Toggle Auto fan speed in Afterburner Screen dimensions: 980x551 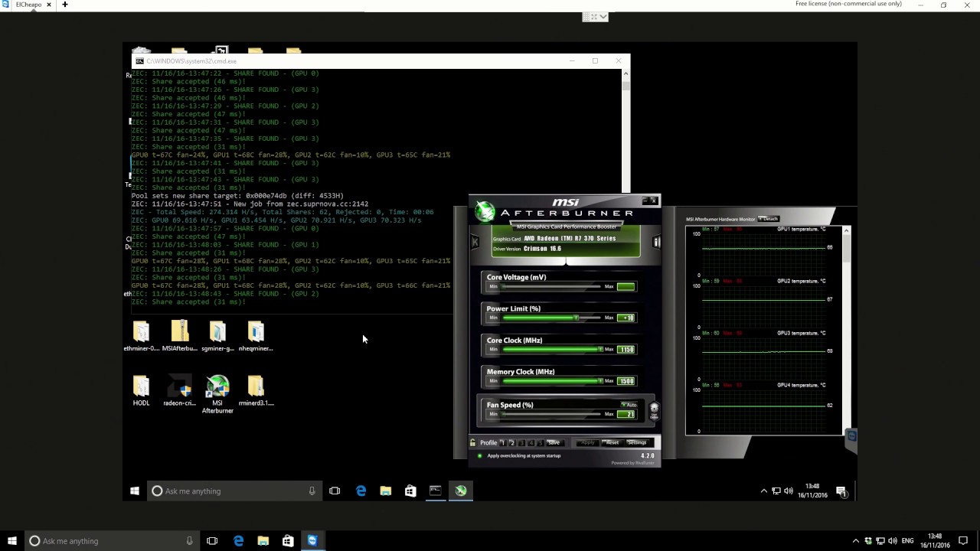(629, 405)
